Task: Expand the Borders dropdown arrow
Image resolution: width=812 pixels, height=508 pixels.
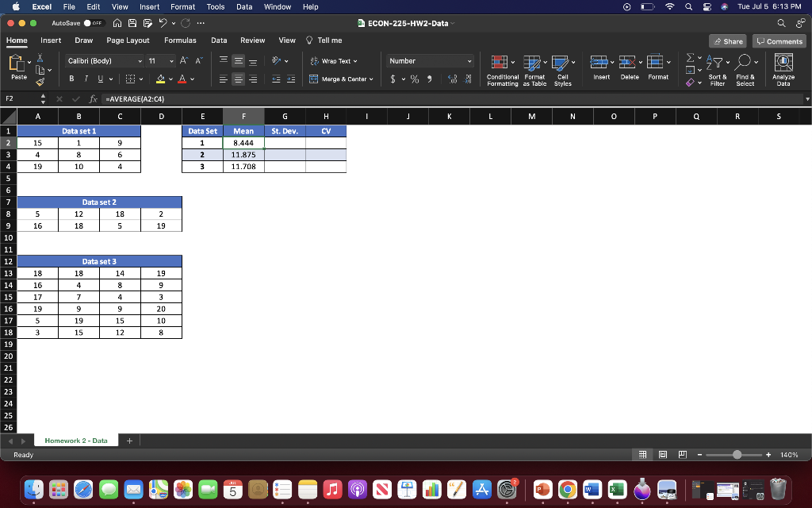Action: click(141, 79)
